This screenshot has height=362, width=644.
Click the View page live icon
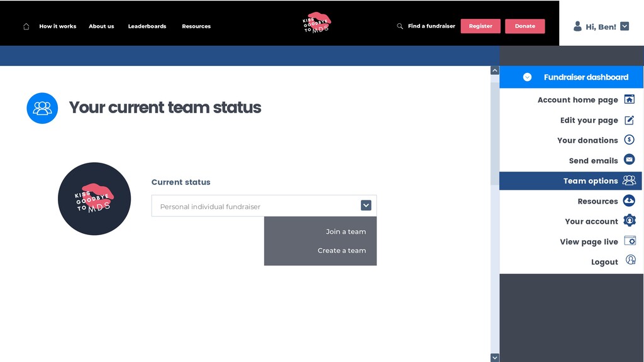tap(630, 241)
